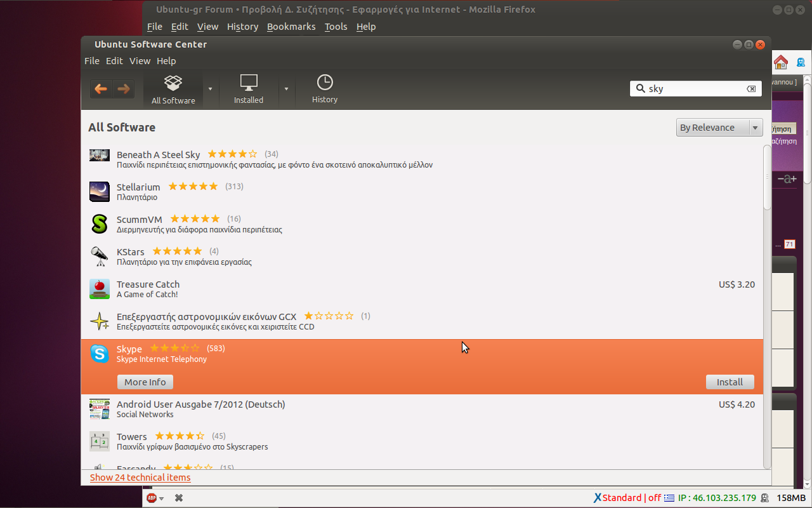Open Firefox Bookmarks menu
Image resolution: width=812 pixels, height=508 pixels.
pyautogui.click(x=291, y=27)
